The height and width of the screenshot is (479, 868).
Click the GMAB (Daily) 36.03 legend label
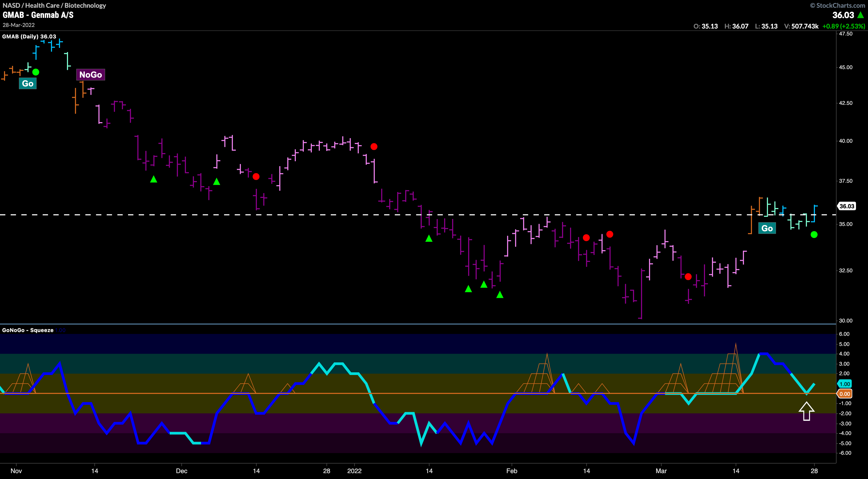pyautogui.click(x=29, y=36)
